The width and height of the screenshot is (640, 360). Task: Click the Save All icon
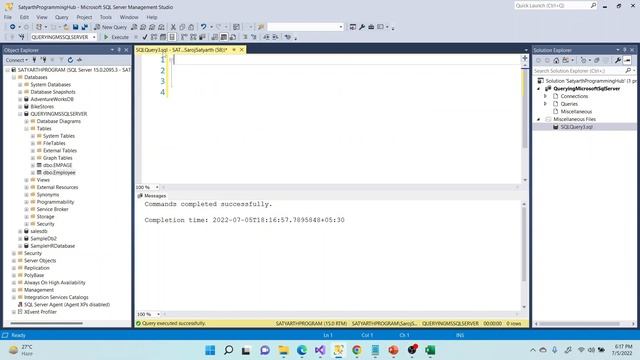(x=84, y=27)
